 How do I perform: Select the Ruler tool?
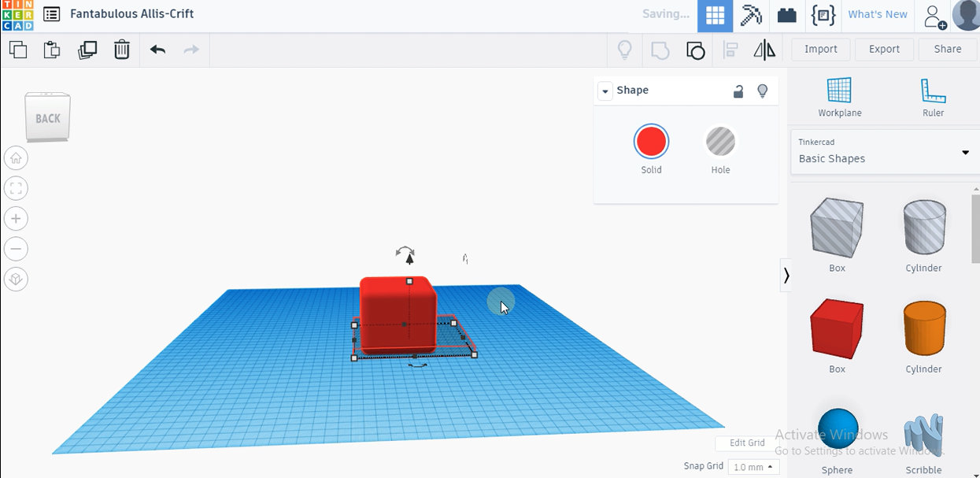pyautogui.click(x=933, y=98)
